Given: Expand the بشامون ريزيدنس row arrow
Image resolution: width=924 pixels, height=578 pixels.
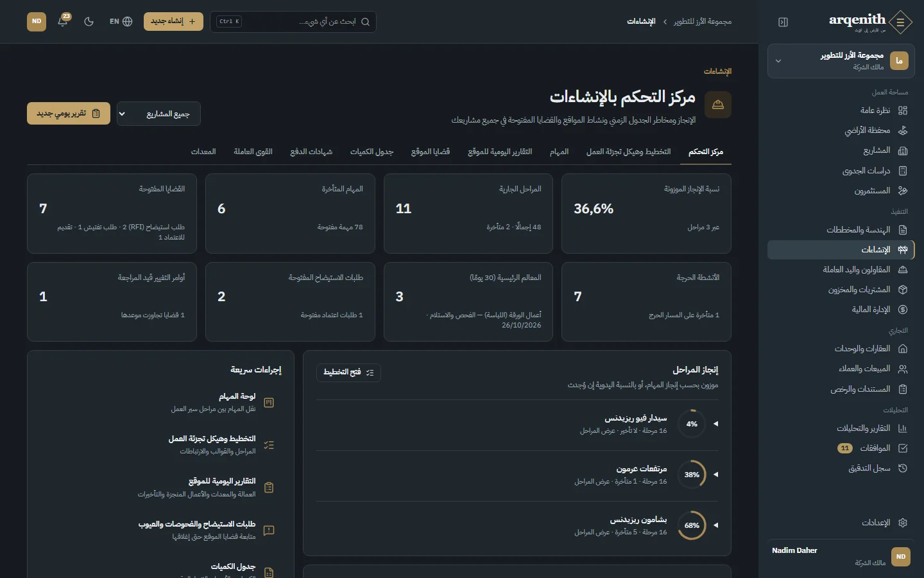Looking at the screenshot, I should point(715,525).
